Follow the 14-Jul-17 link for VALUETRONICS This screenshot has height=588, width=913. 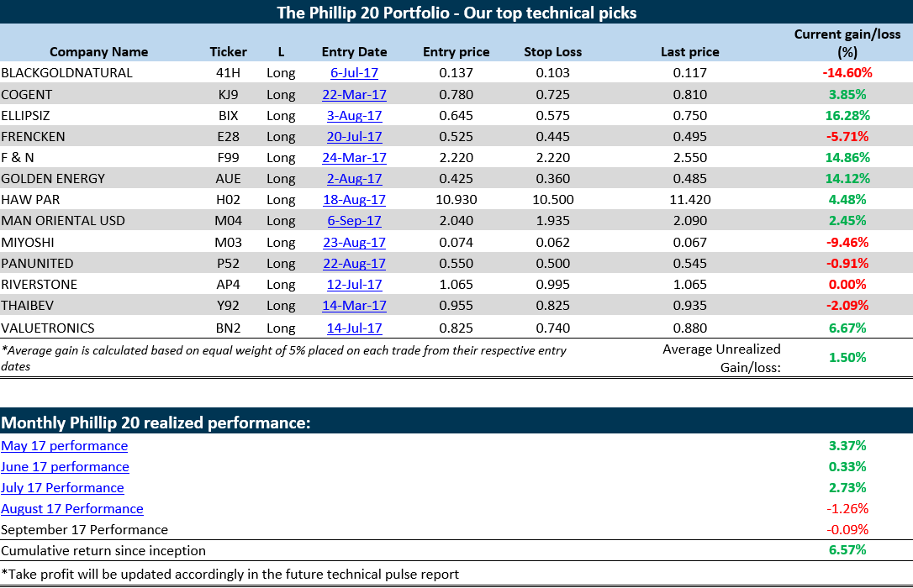354,328
